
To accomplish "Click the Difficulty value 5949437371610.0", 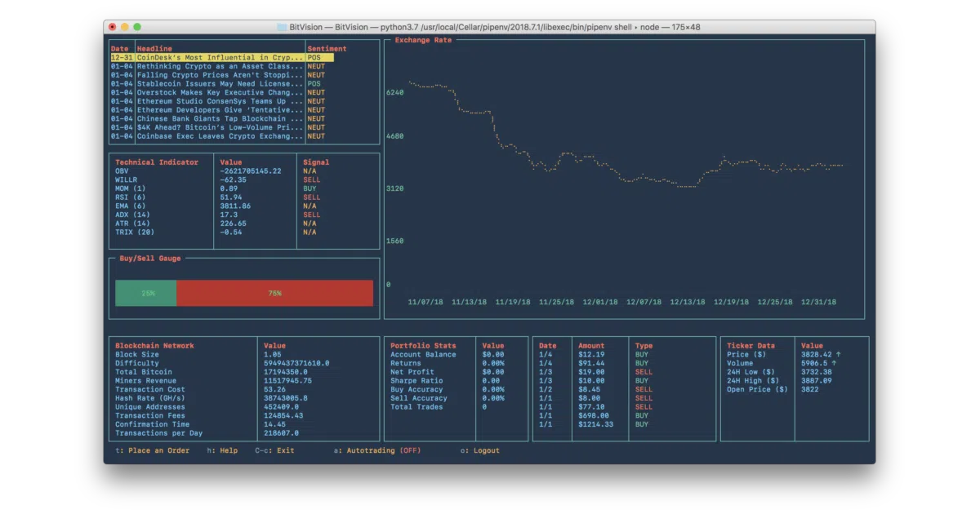I will coord(296,363).
